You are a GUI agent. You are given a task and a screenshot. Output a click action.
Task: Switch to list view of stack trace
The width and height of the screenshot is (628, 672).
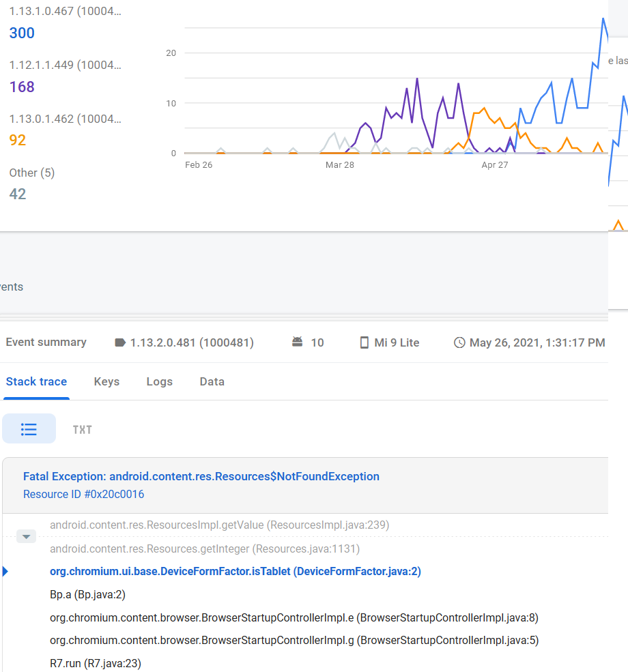[x=29, y=429]
